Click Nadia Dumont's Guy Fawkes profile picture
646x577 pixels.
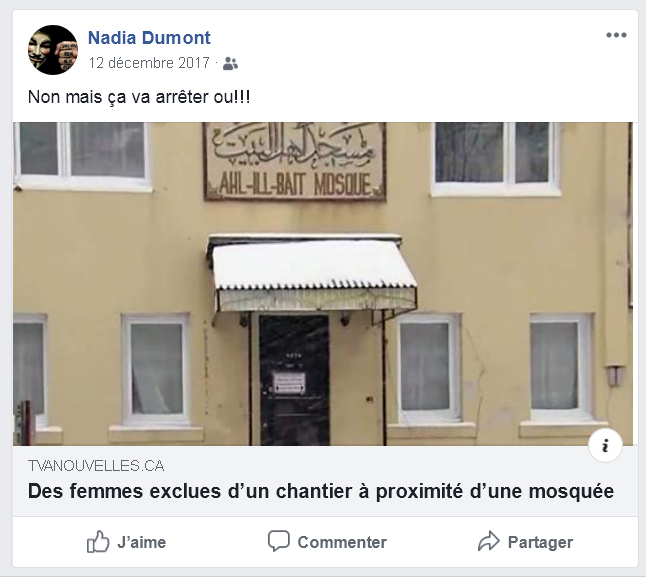tap(53, 50)
